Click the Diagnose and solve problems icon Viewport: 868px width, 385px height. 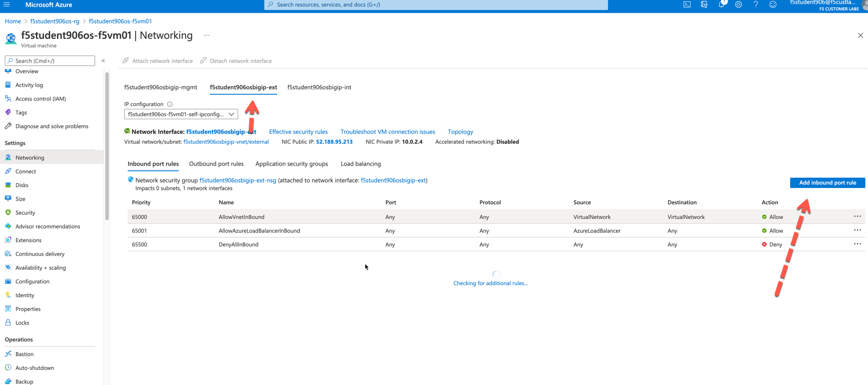click(8, 126)
